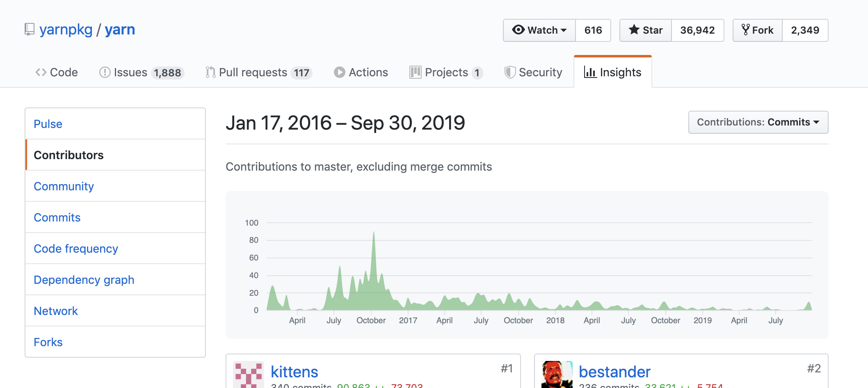
Task: Click the Security shield icon
Action: [x=509, y=73]
